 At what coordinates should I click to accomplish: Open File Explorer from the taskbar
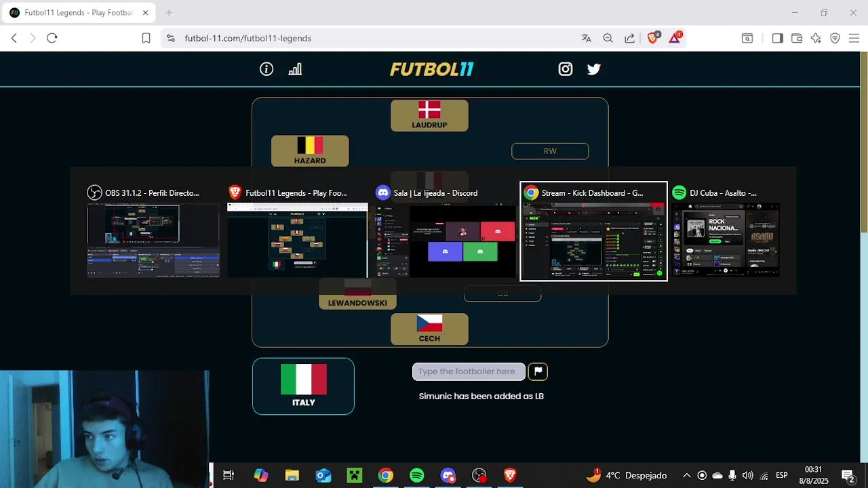click(x=292, y=475)
